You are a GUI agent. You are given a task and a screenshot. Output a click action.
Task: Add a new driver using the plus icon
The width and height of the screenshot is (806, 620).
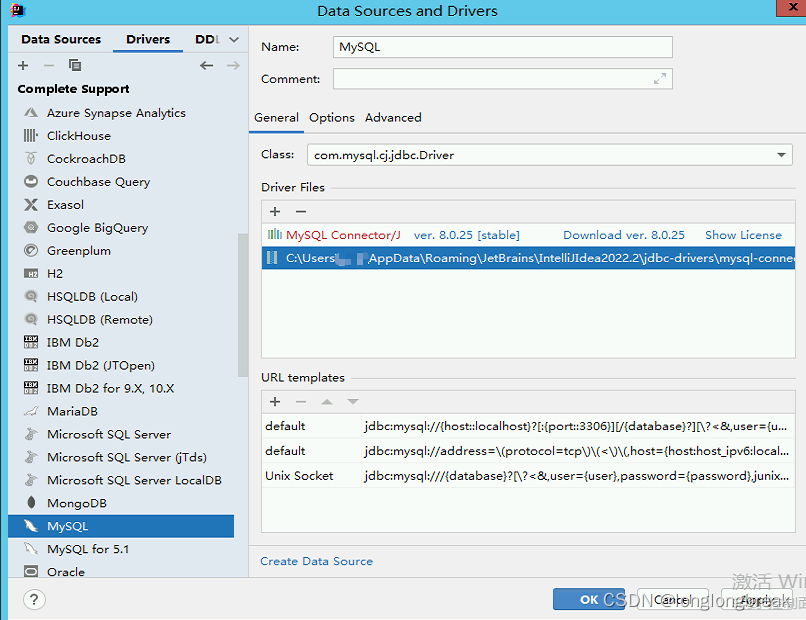[x=22, y=65]
